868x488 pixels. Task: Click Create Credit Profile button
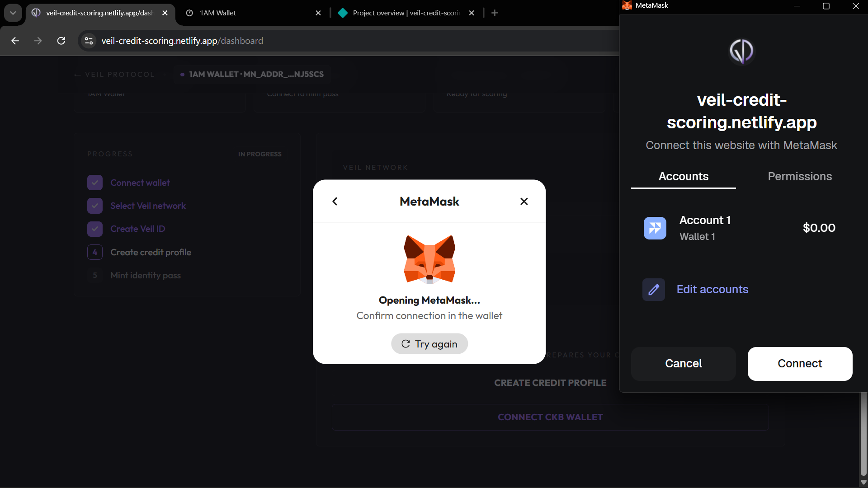(x=550, y=383)
